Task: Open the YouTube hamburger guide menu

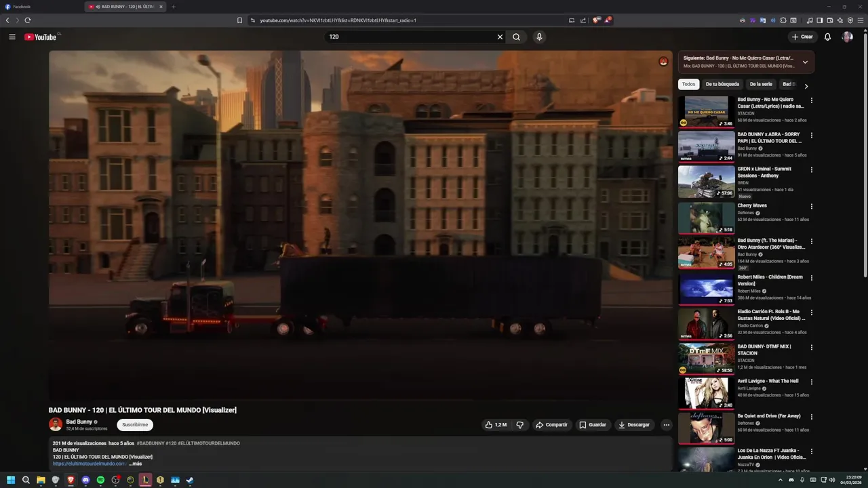Action: [12, 37]
